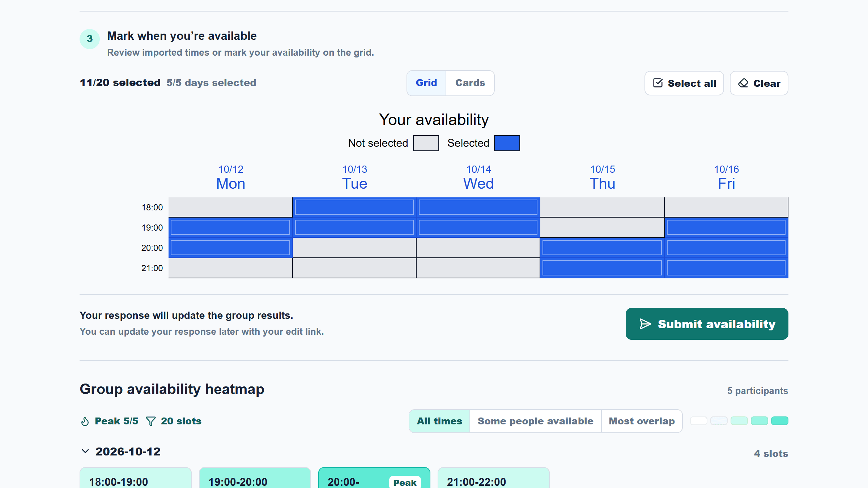
Task: Select Tuesday 20:00 slot
Action: click(x=354, y=248)
